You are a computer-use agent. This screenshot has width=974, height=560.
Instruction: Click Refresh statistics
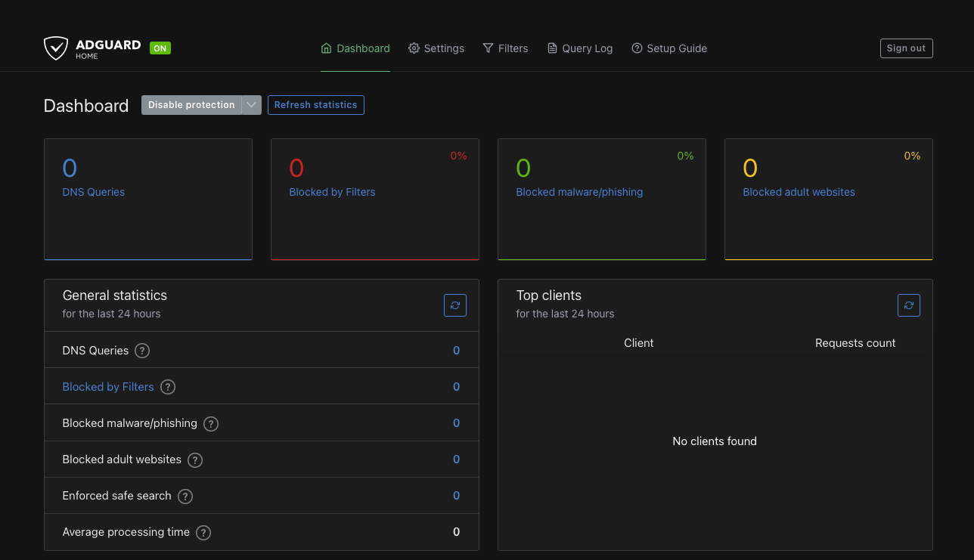[315, 104]
